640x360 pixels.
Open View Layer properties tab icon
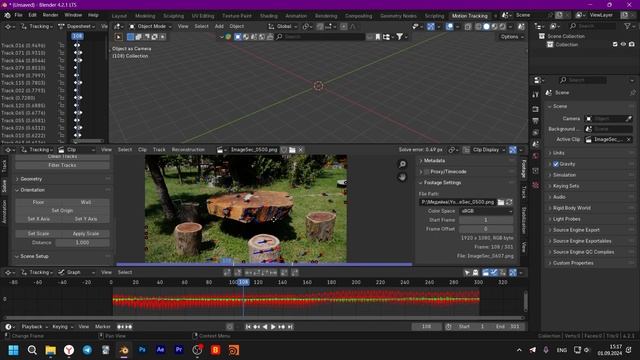coord(536,133)
